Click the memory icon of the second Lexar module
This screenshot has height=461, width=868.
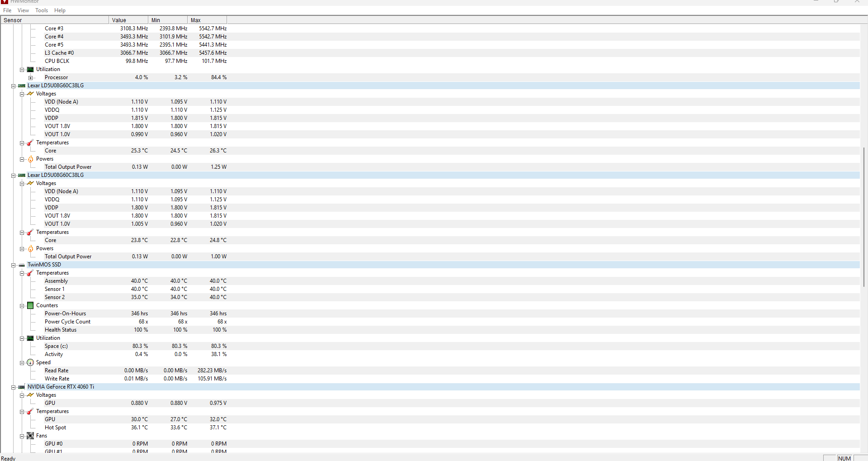22,175
